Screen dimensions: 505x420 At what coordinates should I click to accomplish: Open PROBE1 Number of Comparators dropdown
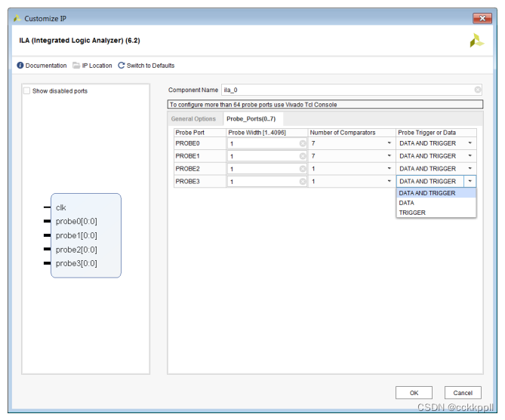pos(389,156)
